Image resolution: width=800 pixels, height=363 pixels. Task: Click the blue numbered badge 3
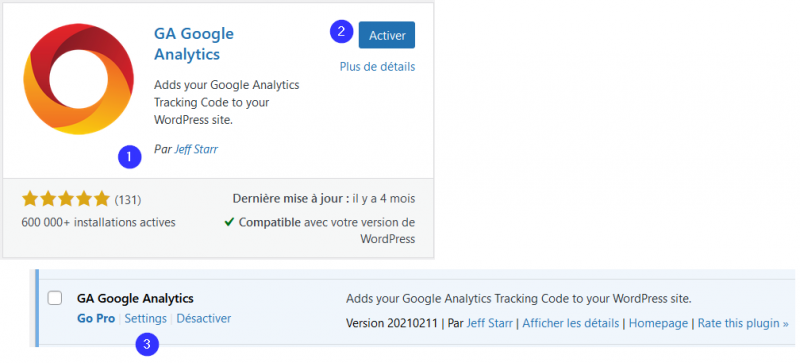pos(147,344)
